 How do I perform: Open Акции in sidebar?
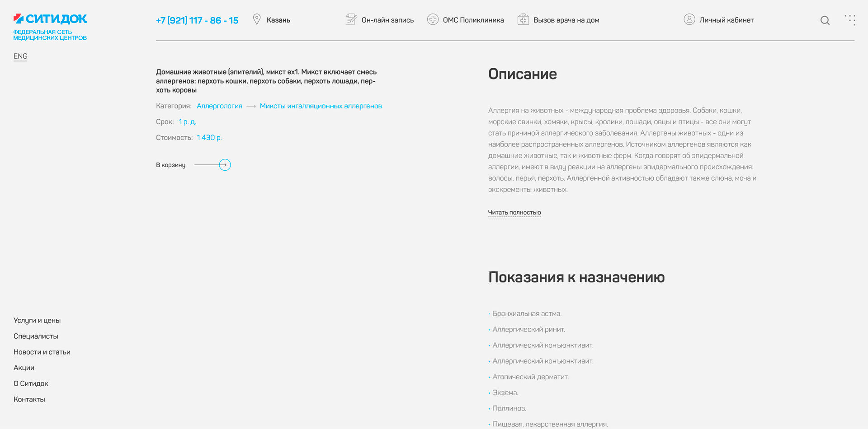click(24, 368)
